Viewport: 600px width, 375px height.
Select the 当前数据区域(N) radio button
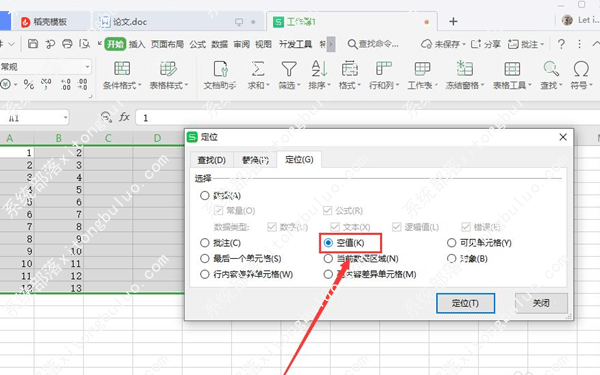click(x=328, y=259)
